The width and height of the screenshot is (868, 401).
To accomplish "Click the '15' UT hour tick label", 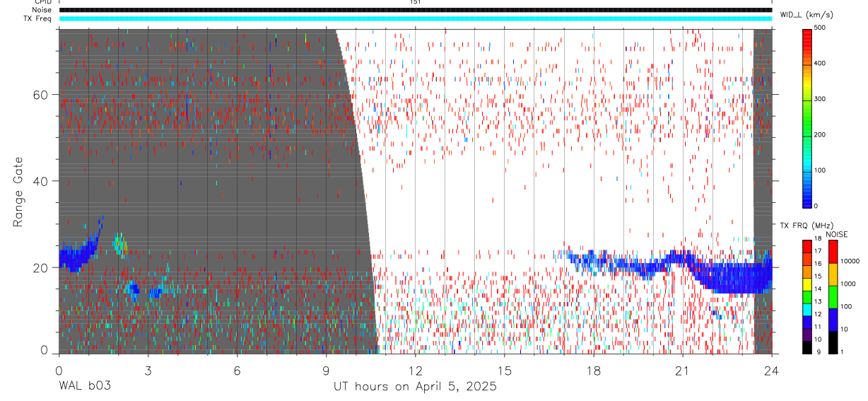I will click(504, 370).
